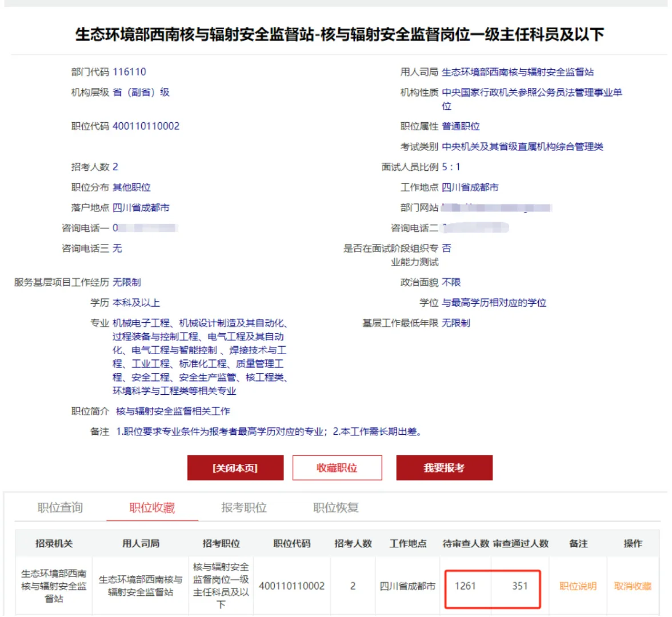This screenshot has height=617, width=672.
Task: Click the 部门代码 value 116110
Action: point(129,71)
